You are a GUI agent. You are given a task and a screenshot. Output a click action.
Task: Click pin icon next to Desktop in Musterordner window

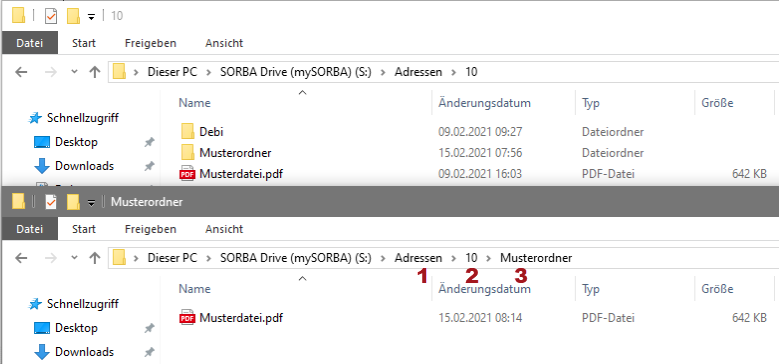coord(149,328)
